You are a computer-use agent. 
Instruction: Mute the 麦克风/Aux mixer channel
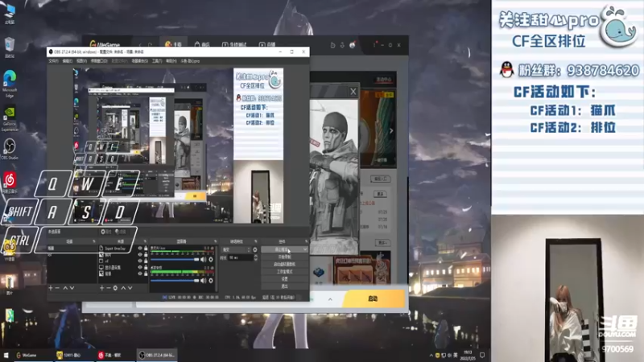(204, 259)
